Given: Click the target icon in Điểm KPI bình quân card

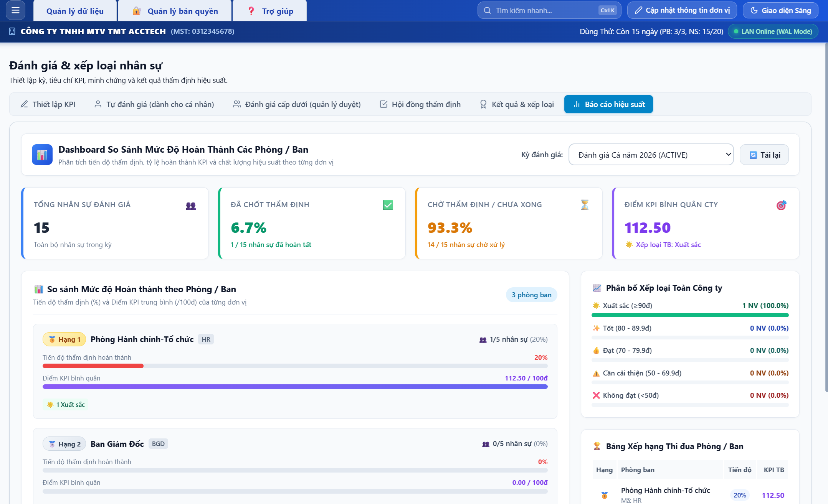Looking at the screenshot, I should 781,205.
